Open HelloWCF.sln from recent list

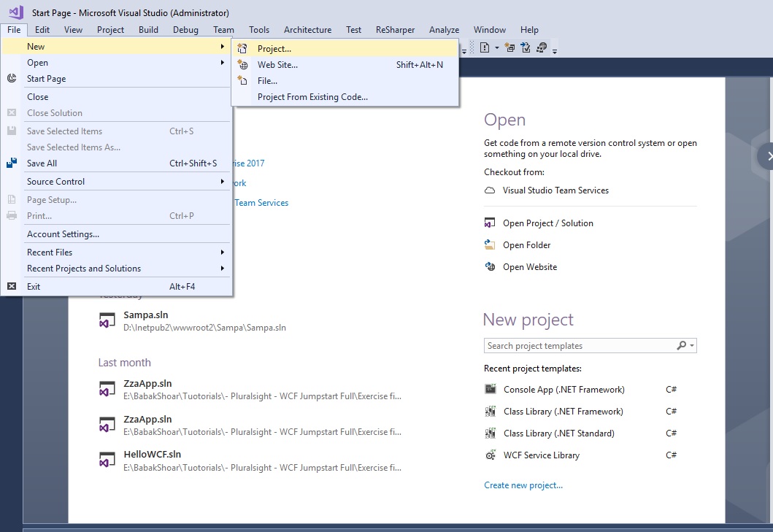tap(152, 454)
